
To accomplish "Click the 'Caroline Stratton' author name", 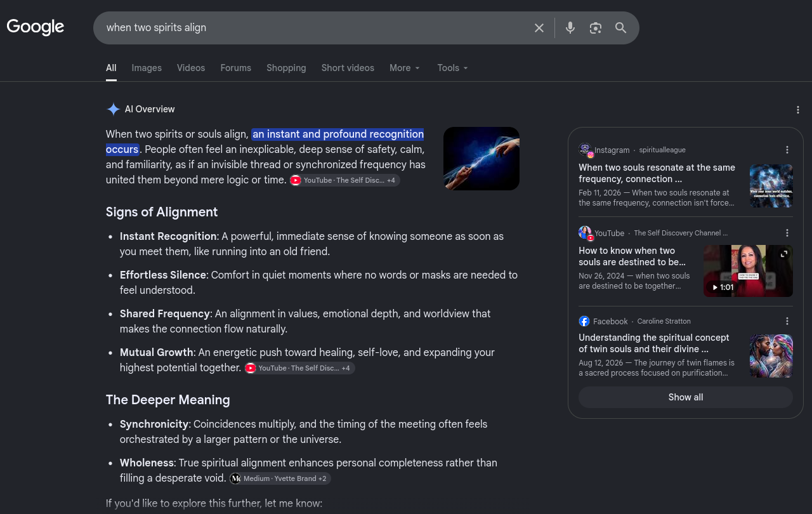I will click(x=664, y=322).
